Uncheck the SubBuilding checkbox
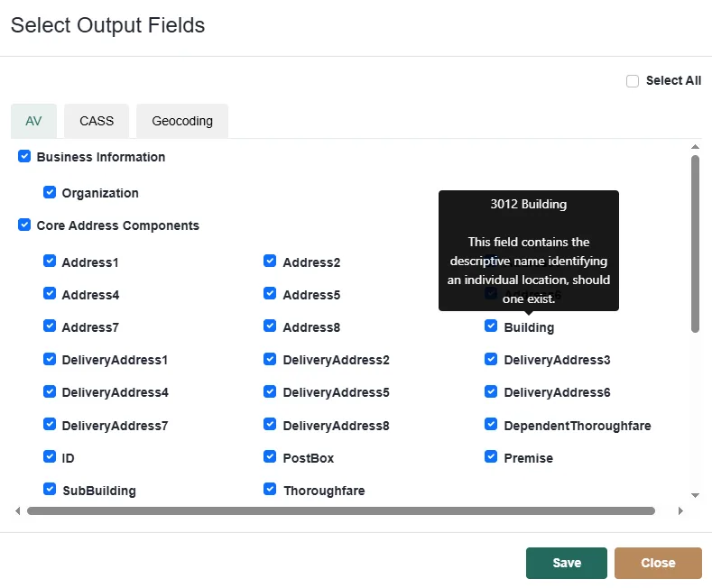 pos(50,490)
